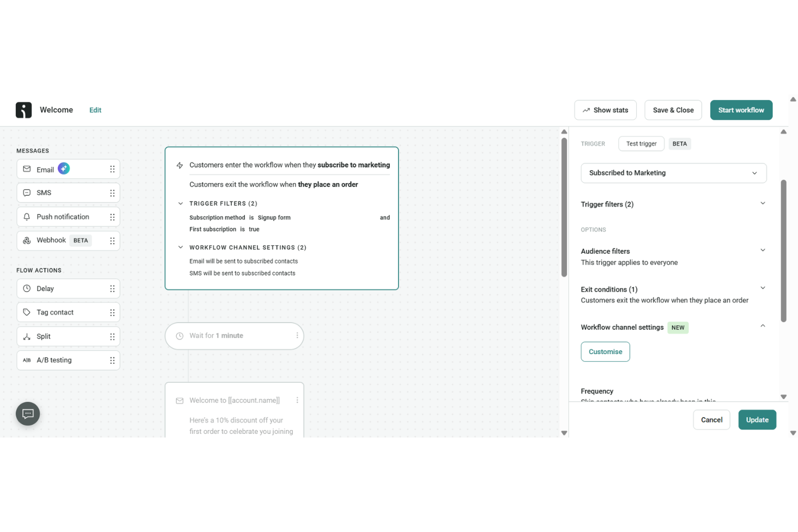Select the Tag contact action block
This screenshot has width=798, height=532.
(68, 313)
